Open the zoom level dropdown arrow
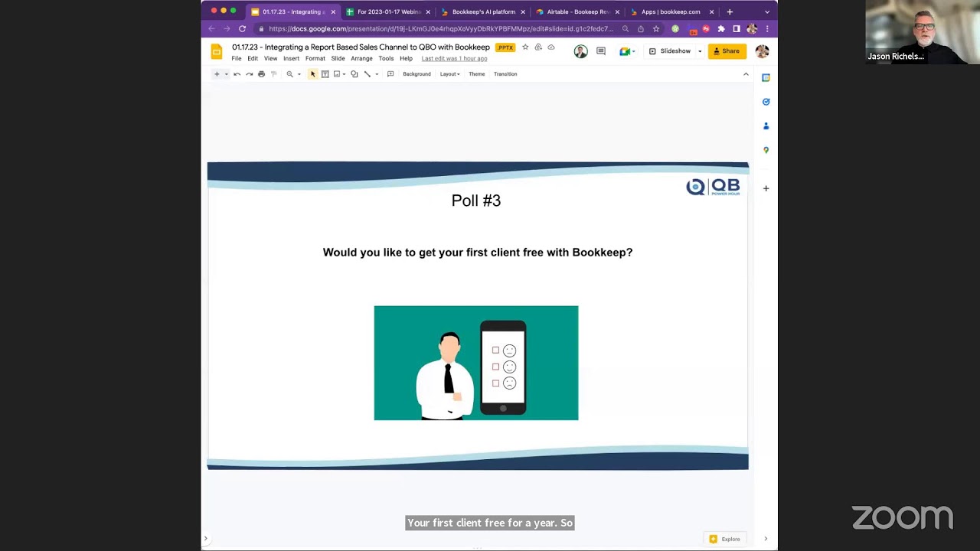 click(299, 74)
